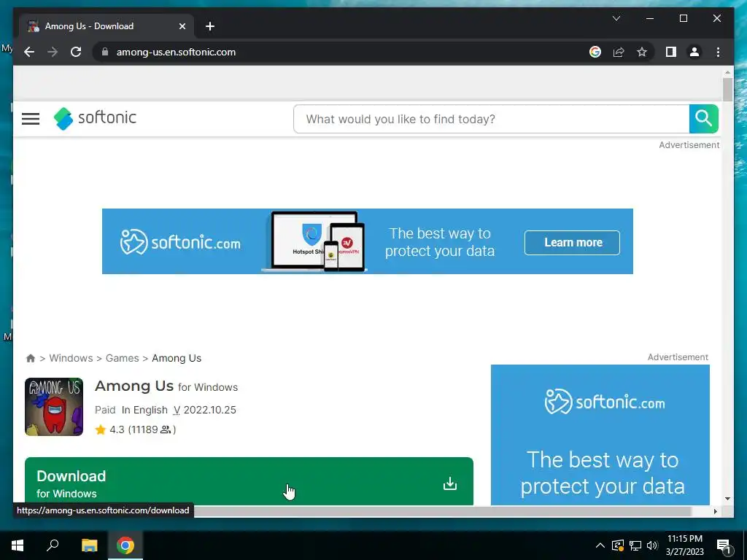Click the browser forward arrow

tap(53, 52)
